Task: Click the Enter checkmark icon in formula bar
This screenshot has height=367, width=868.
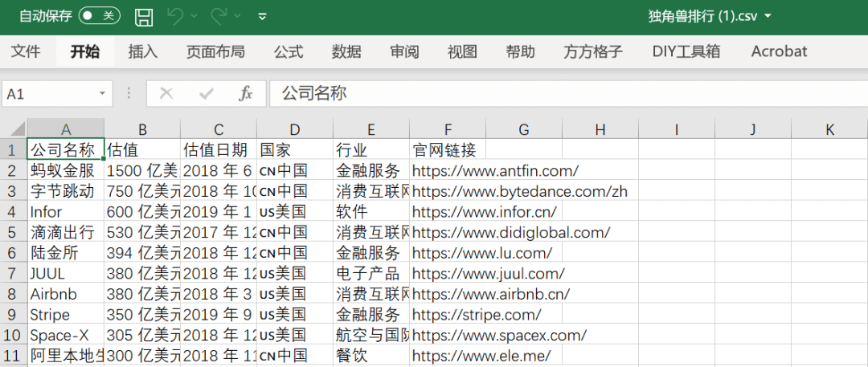Action: click(206, 93)
